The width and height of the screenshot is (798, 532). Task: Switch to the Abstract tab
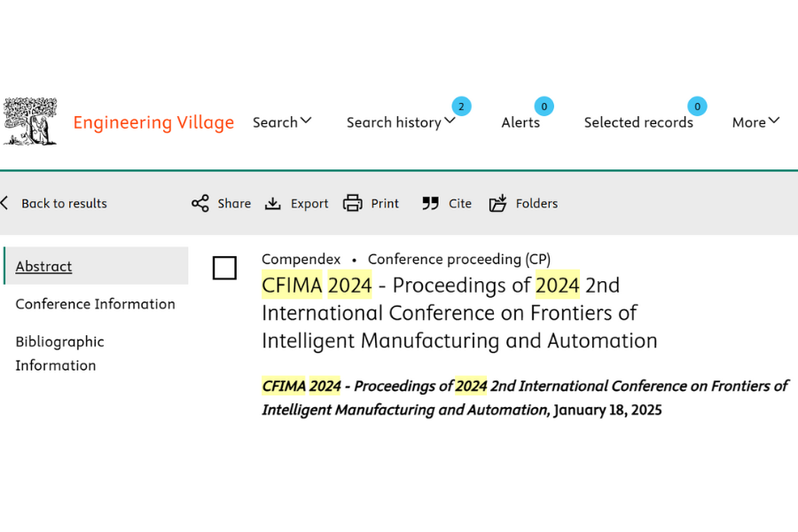pyautogui.click(x=43, y=266)
